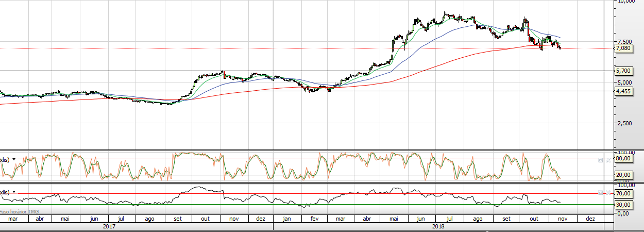The width and height of the screenshot is (644, 232).
Task: Click the 20,00 oversold level label
Action: tap(624, 175)
